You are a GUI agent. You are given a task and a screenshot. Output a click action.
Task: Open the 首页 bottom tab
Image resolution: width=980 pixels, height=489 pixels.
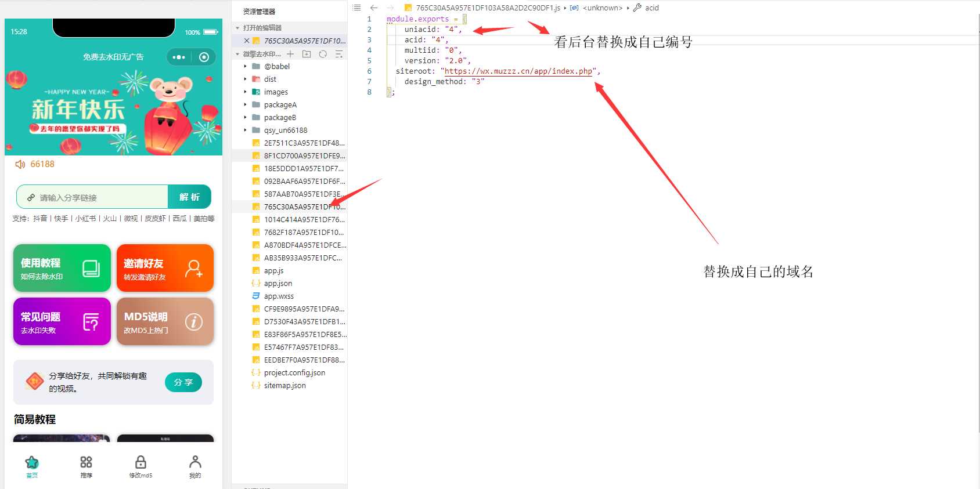[x=32, y=466]
